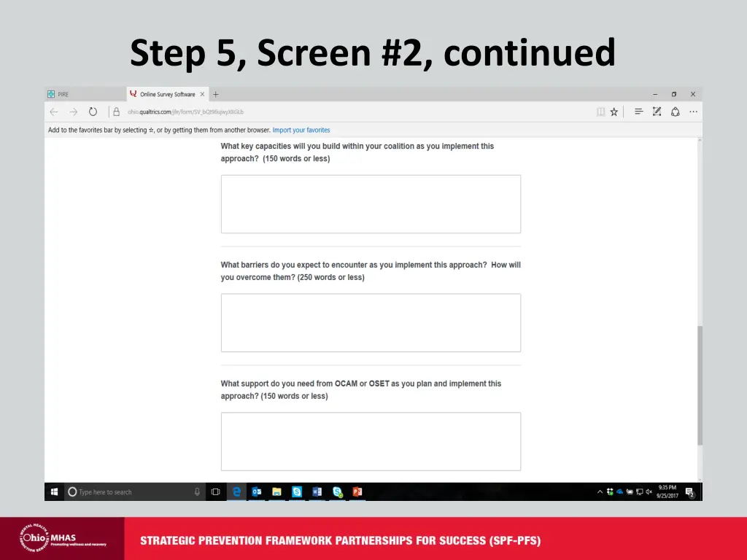Click the Cortana microphone icon
This screenshot has width=747, height=560.
tap(197, 492)
